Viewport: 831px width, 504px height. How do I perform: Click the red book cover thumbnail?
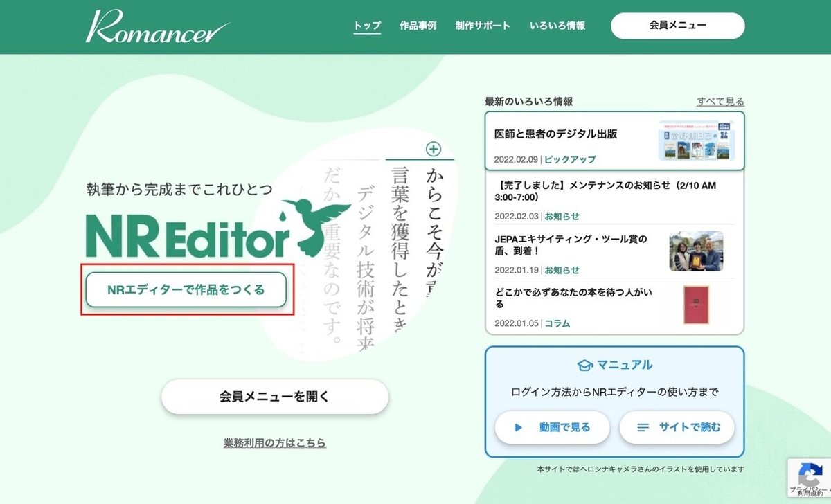click(x=697, y=305)
